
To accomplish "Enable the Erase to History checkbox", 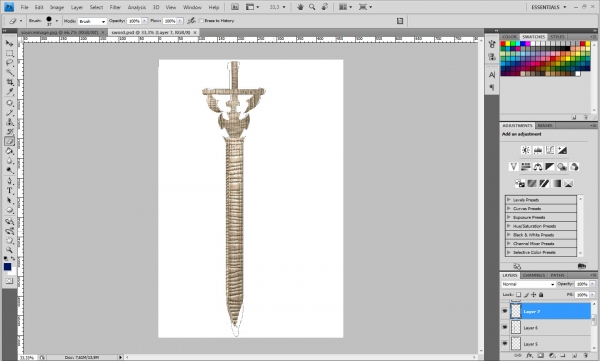I will (x=201, y=21).
